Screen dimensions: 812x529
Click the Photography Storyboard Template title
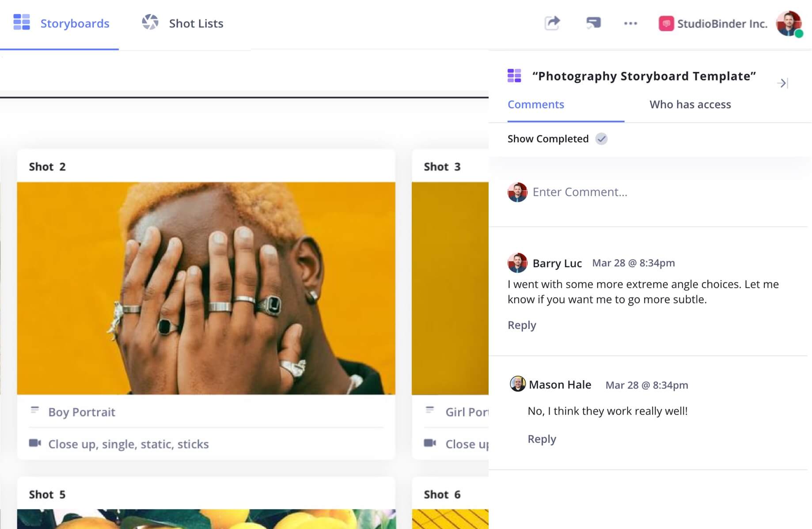644,76
